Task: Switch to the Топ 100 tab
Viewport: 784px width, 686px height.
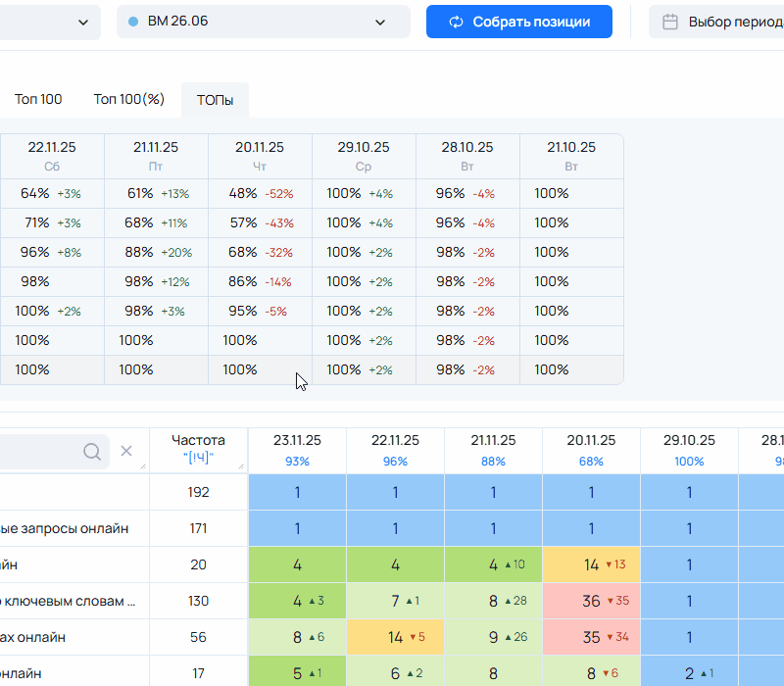Action: pyautogui.click(x=38, y=100)
